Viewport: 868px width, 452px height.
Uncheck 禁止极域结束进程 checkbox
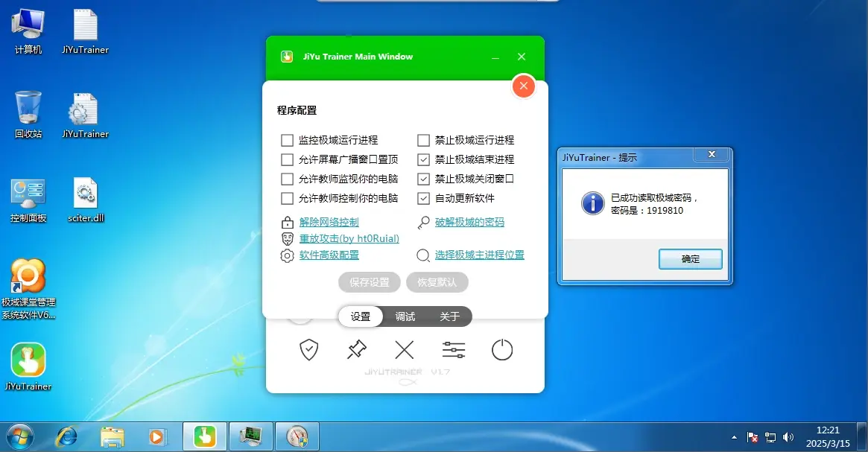[x=423, y=159]
